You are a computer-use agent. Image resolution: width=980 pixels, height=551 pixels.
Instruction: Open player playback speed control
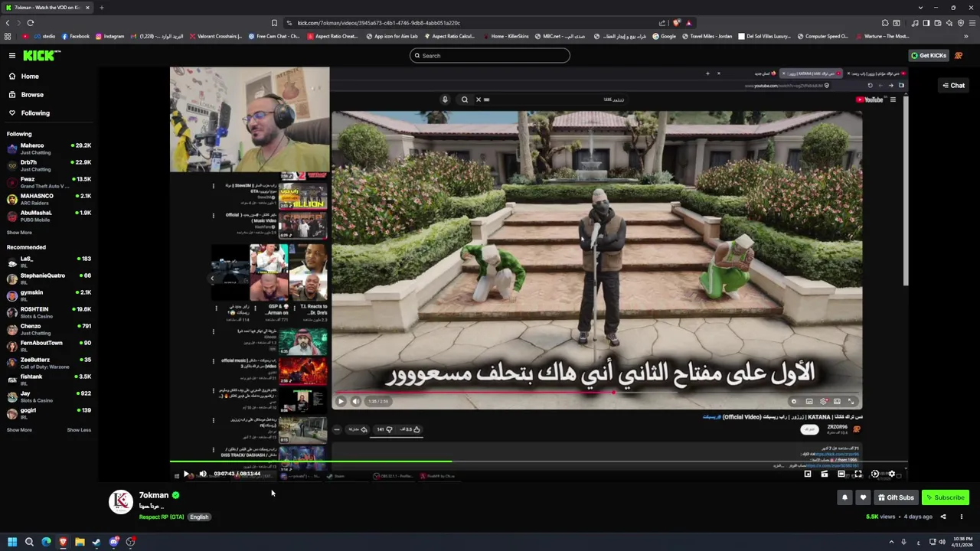875,474
